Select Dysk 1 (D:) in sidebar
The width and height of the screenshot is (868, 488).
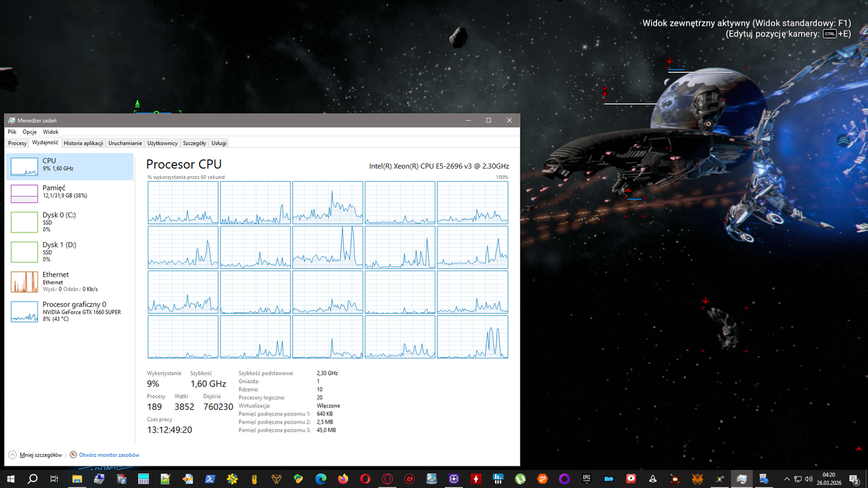[x=70, y=251]
